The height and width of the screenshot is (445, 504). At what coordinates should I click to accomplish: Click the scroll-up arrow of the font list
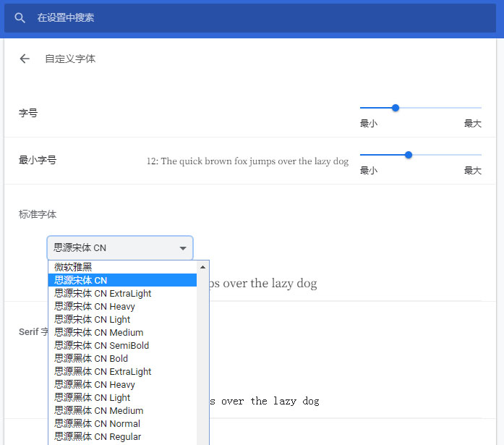pyautogui.click(x=202, y=267)
